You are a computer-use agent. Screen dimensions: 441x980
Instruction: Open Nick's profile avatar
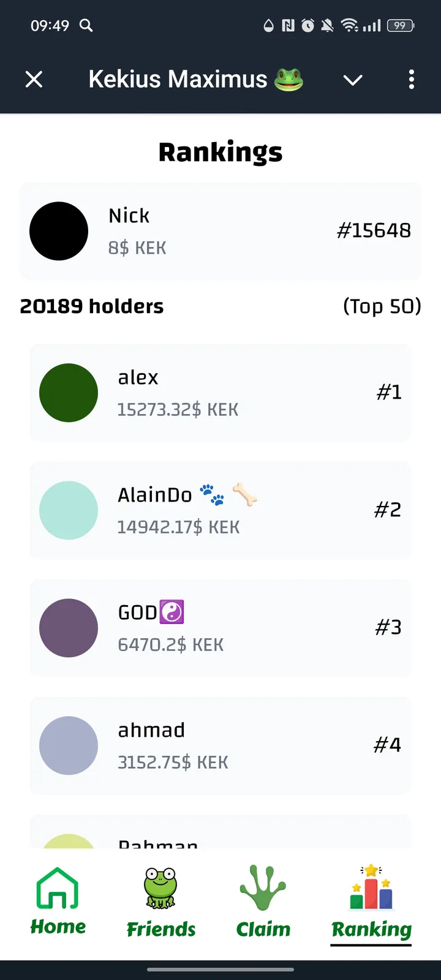pos(59,231)
